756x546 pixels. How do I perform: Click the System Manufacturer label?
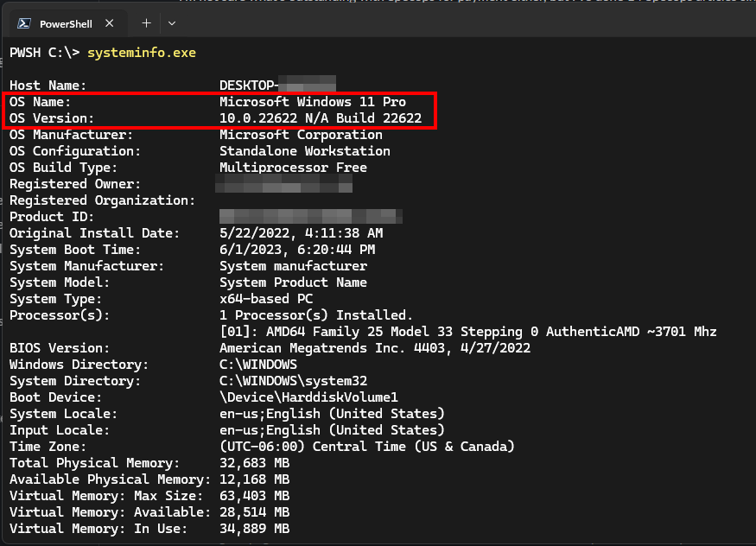[x=86, y=265]
